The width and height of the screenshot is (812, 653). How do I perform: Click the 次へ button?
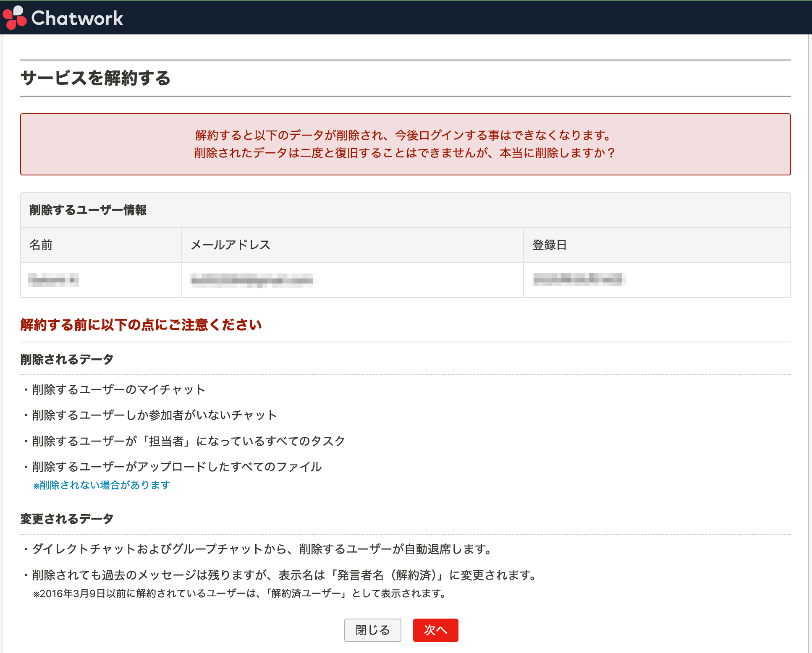click(x=435, y=630)
